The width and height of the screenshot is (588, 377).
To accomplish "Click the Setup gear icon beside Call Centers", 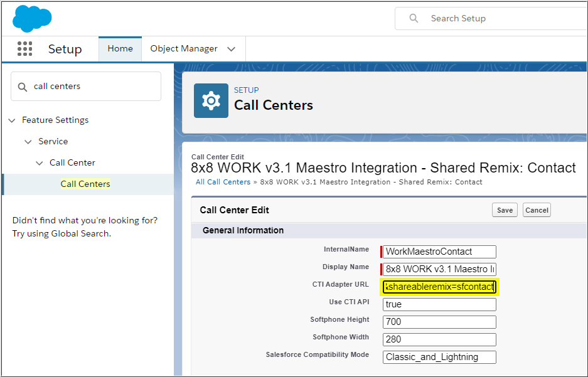I will coord(211,100).
